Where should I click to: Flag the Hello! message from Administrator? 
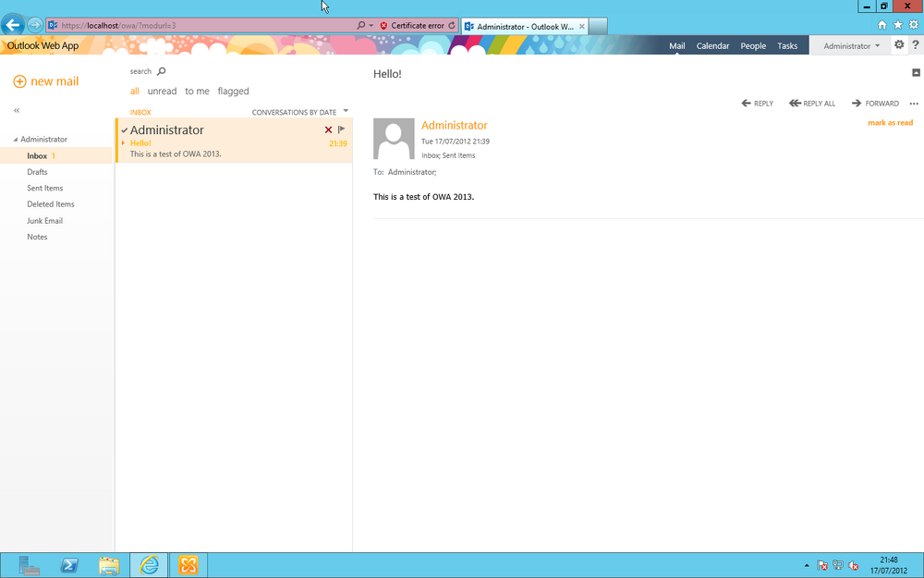tap(341, 129)
